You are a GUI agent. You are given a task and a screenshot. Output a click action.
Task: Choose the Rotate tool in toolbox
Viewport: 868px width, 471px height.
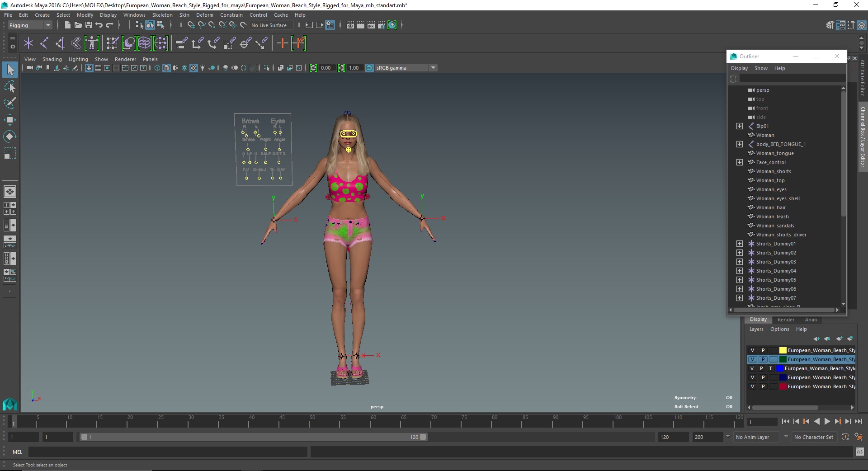click(x=10, y=136)
